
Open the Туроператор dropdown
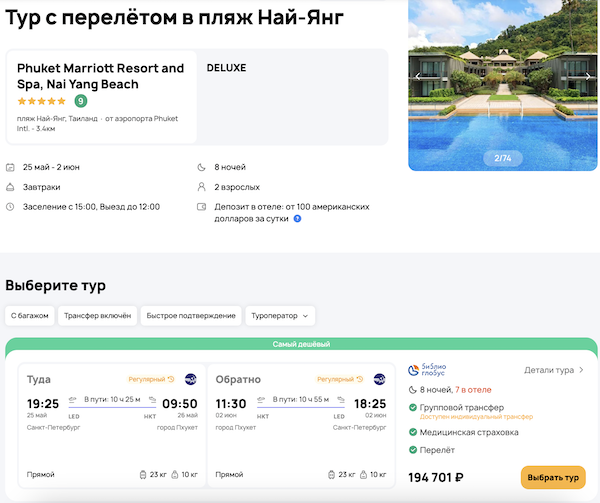click(x=280, y=316)
